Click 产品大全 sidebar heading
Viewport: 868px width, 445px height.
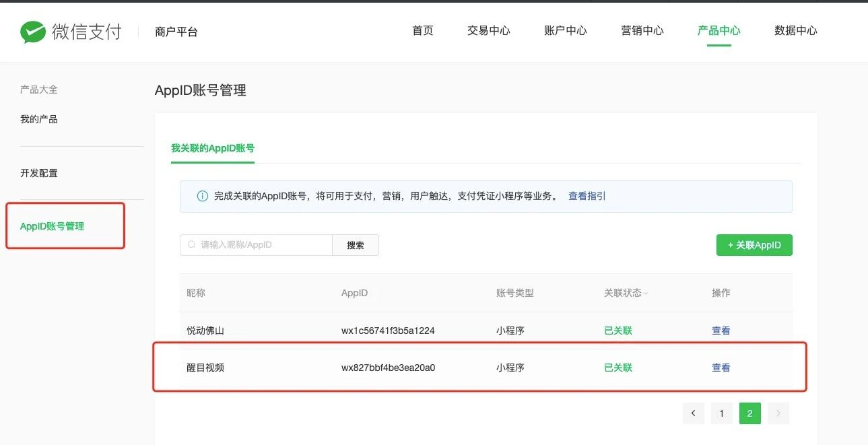click(x=39, y=89)
